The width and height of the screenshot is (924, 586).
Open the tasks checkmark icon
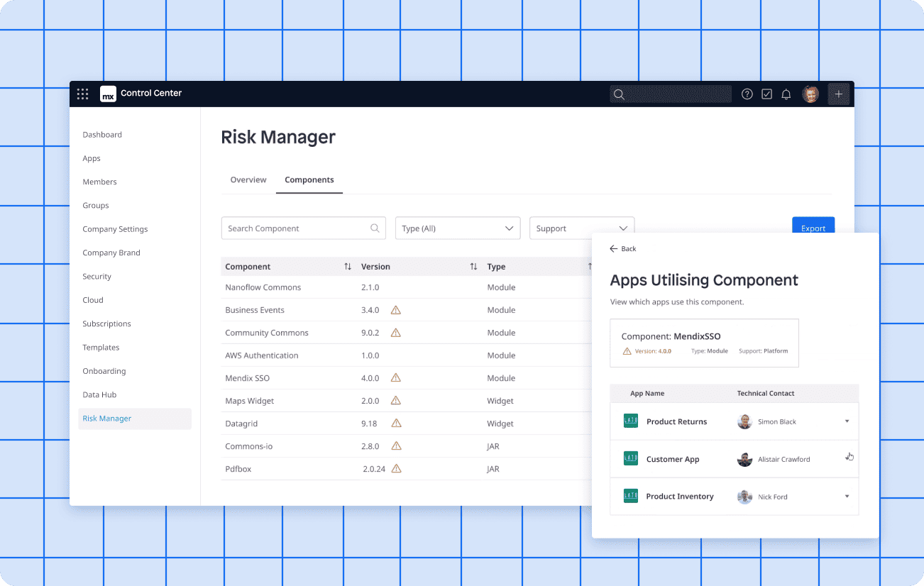766,94
